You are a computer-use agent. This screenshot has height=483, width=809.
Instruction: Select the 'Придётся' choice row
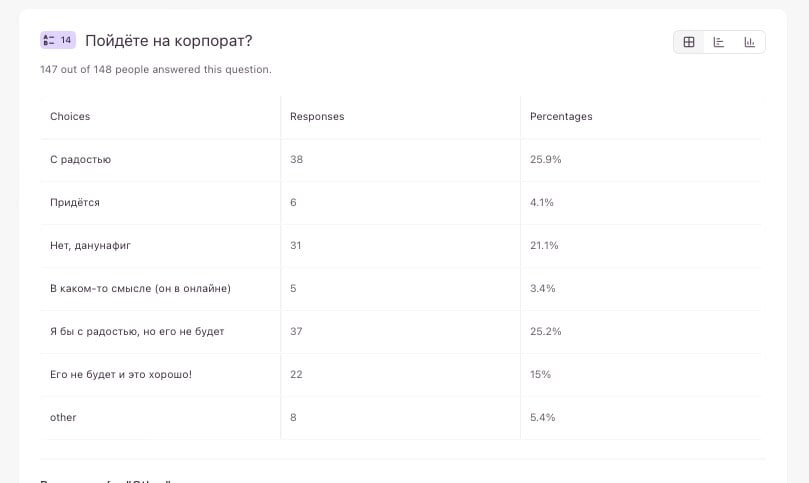coord(75,203)
